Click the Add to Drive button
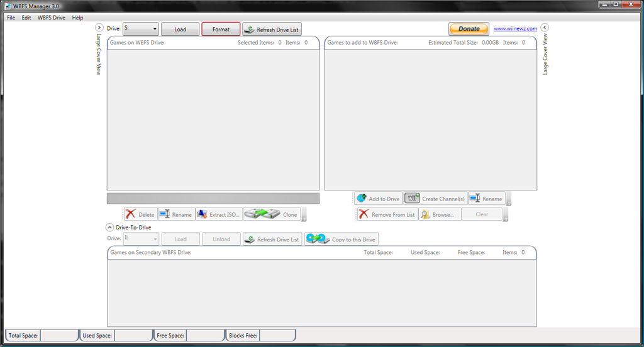Viewport: 644px width, 347px height. (378, 199)
